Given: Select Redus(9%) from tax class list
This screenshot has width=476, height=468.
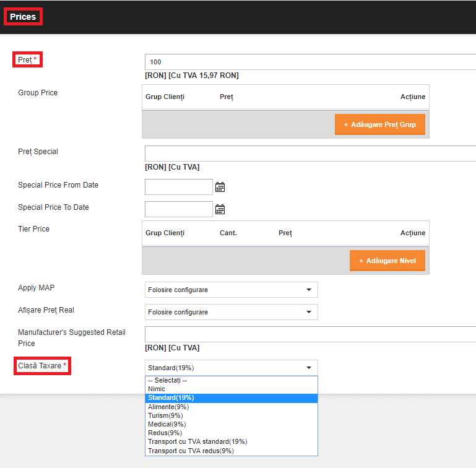Looking at the screenshot, I should point(232,433).
